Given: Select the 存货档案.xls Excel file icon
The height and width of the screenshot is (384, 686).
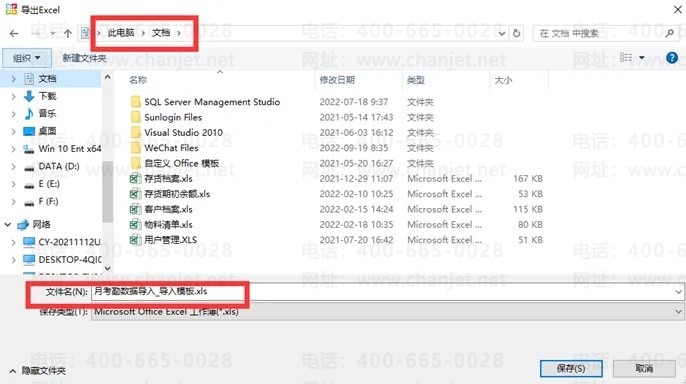Looking at the screenshot, I should pyautogui.click(x=135, y=178).
